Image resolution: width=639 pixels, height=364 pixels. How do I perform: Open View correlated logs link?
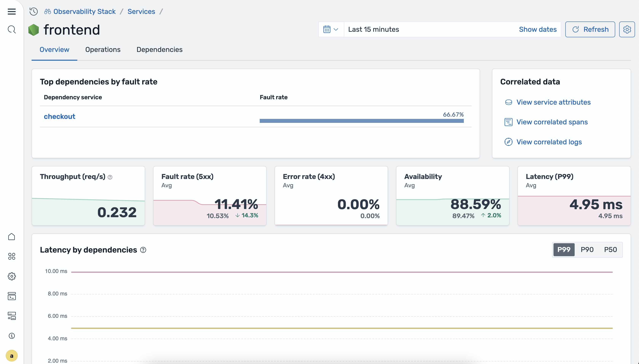pos(549,142)
